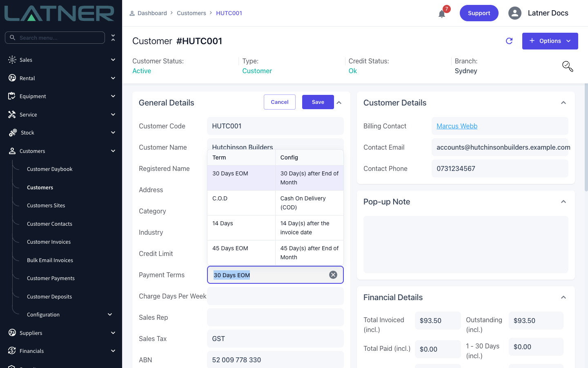Clear the Payment Terms field value
This screenshot has width=588, height=368.
coord(333,275)
